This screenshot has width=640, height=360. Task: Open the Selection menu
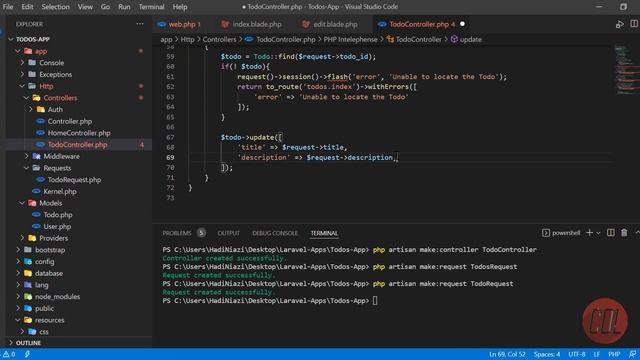(56, 7)
